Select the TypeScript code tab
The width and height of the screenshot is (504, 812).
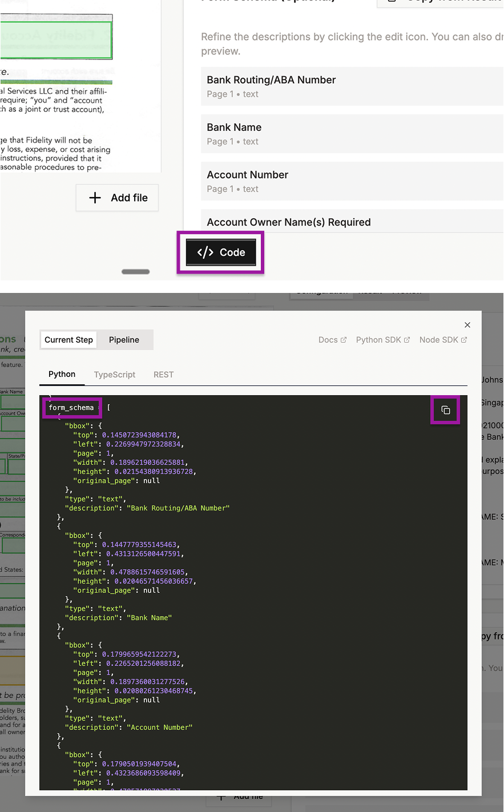click(115, 375)
